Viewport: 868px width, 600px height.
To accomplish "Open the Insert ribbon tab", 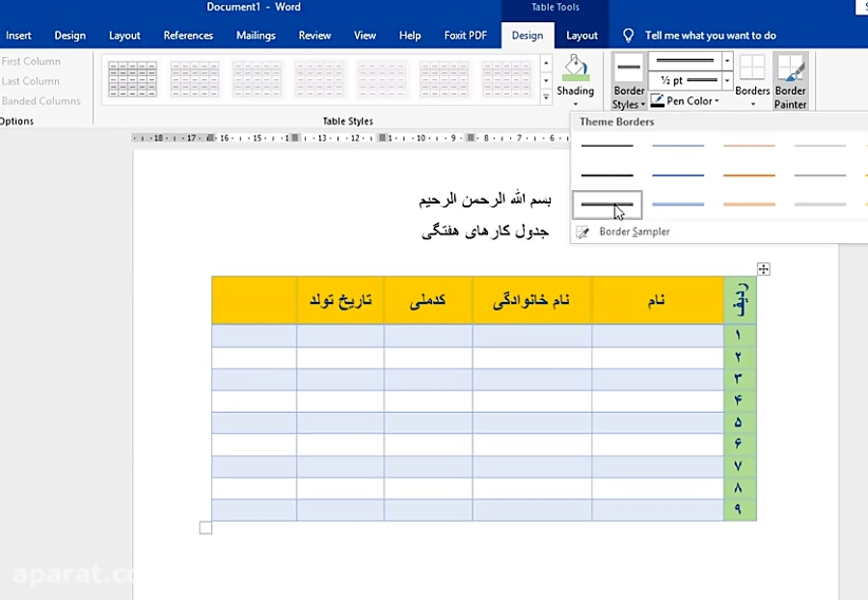I will coord(18,36).
